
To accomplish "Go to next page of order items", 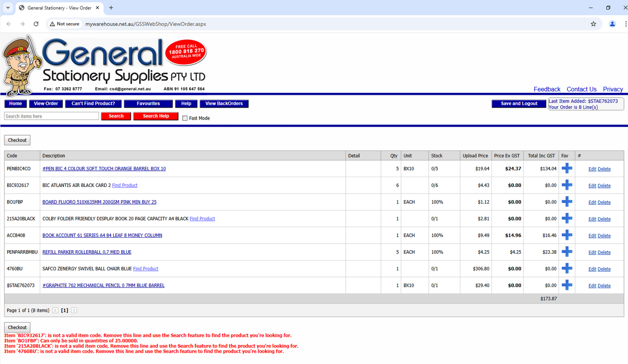I will pos(74,310).
